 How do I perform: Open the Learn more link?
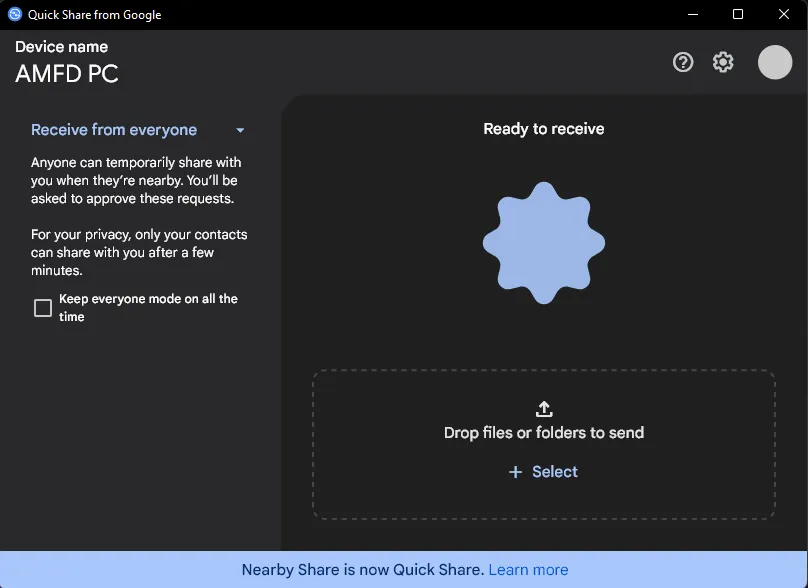528,570
